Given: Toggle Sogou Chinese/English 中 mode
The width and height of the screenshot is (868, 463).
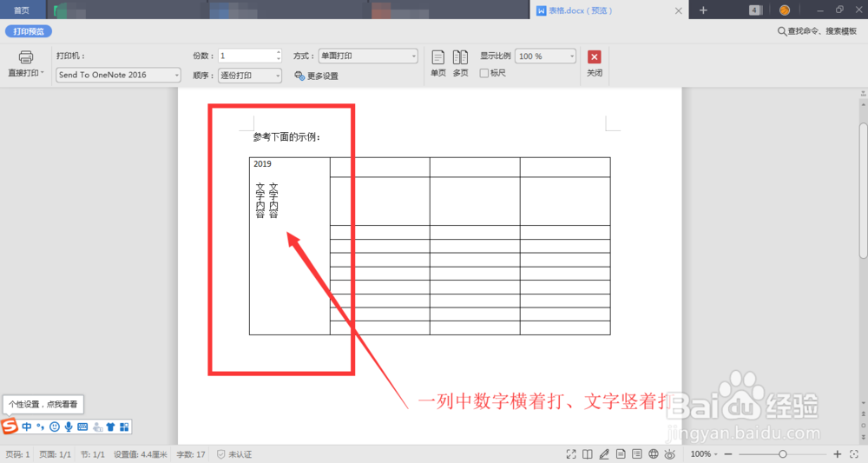Looking at the screenshot, I should [27, 427].
